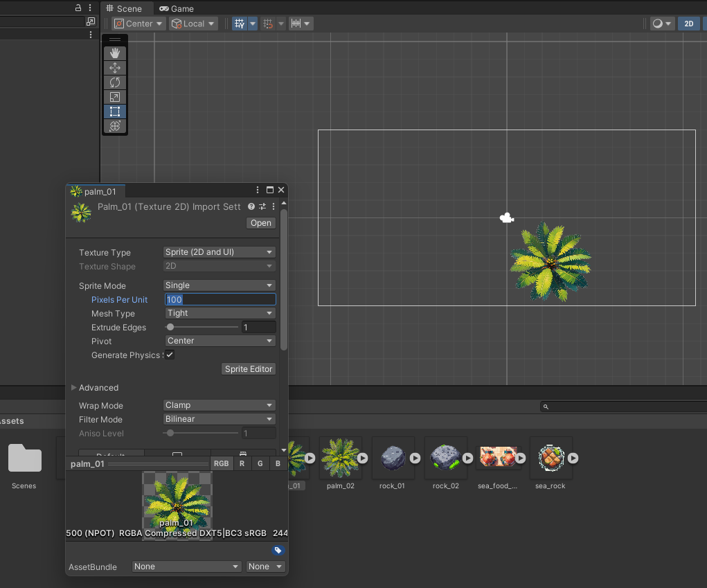Viewport: 707px width, 588px height.
Task: Open the Pivot dropdown
Action: tap(220, 341)
